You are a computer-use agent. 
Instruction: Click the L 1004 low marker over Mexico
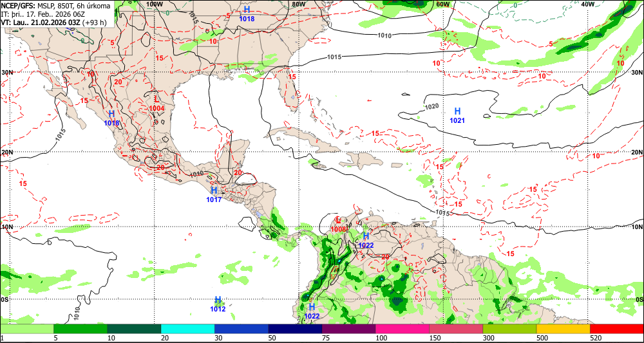(x=157, y=104)
